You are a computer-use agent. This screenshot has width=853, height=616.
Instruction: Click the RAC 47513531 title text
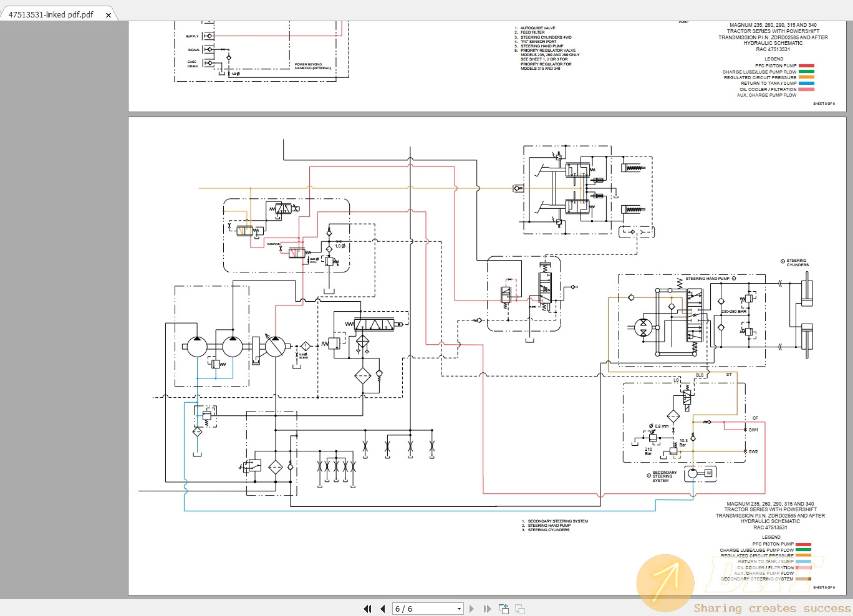(771, 527)
